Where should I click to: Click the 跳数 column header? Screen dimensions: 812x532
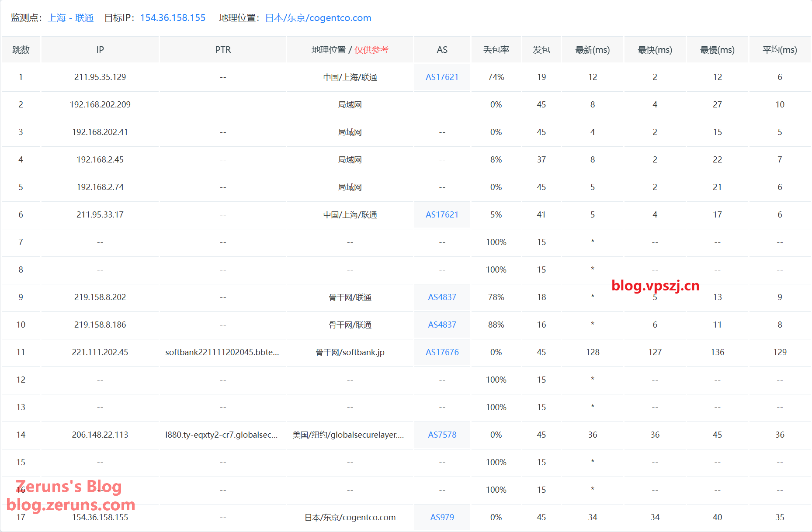click(21, 50)
